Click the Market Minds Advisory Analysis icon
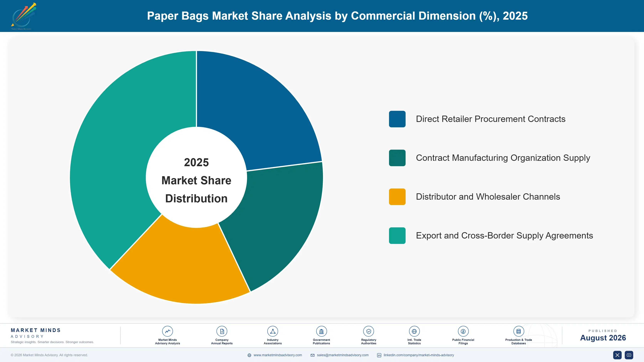644x362 pixels. coord(168,331)
